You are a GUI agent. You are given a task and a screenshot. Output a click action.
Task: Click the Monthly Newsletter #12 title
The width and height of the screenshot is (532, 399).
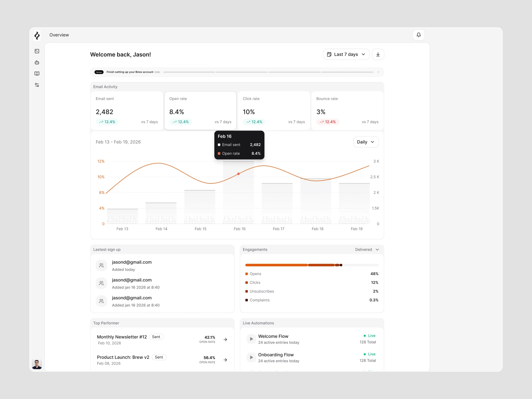click(122, 337)
